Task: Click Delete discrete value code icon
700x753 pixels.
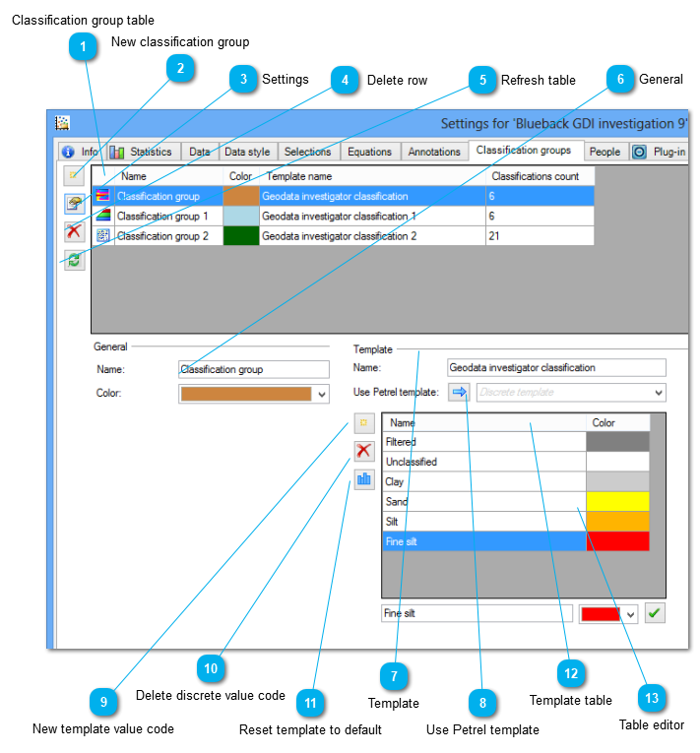Action: [364, 451]
